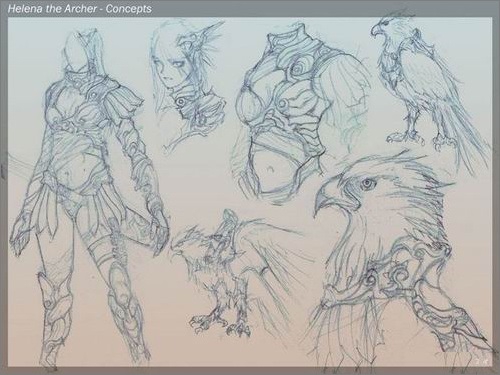Click the large eagle's eye
The height and width of the screenshot is (375, 500).
(367, 183)
